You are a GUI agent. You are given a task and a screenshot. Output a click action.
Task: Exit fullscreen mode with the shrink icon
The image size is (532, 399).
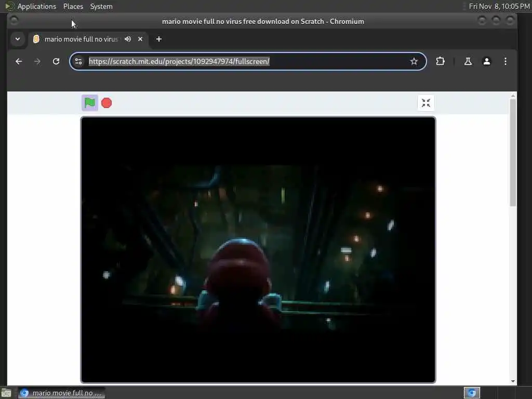(x=426, y=103)
